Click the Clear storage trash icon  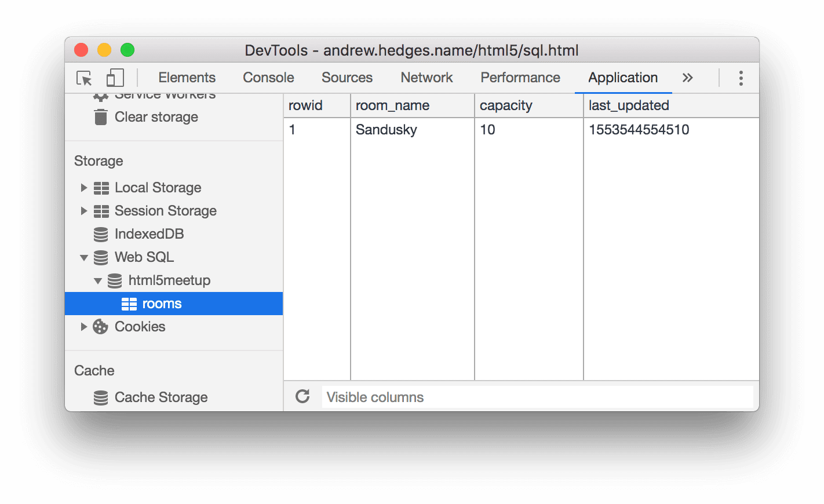point(100,116)
